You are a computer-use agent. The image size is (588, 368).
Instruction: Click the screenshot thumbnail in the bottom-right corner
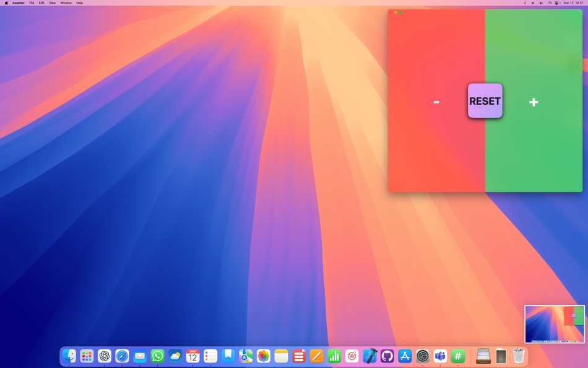(554, 323)
